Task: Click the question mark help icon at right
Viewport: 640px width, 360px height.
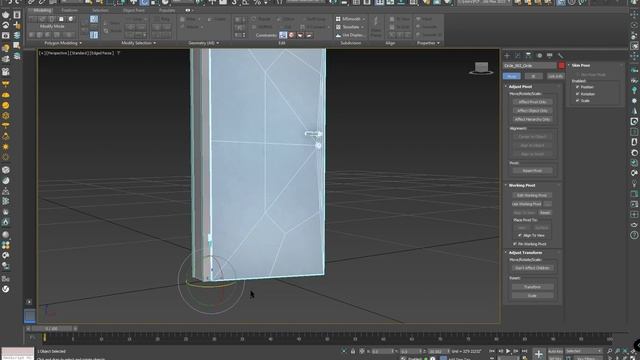Action: (634, 235)
